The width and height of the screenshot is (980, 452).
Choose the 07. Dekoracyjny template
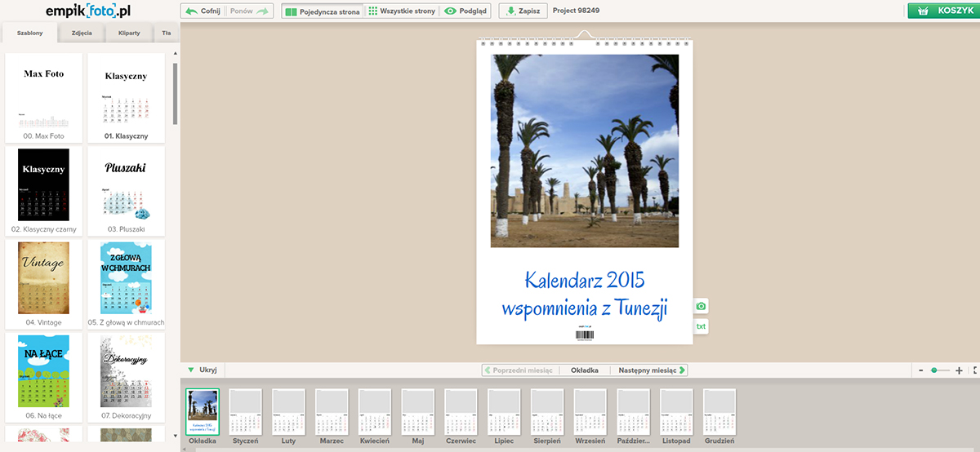(x=126, y=377)
